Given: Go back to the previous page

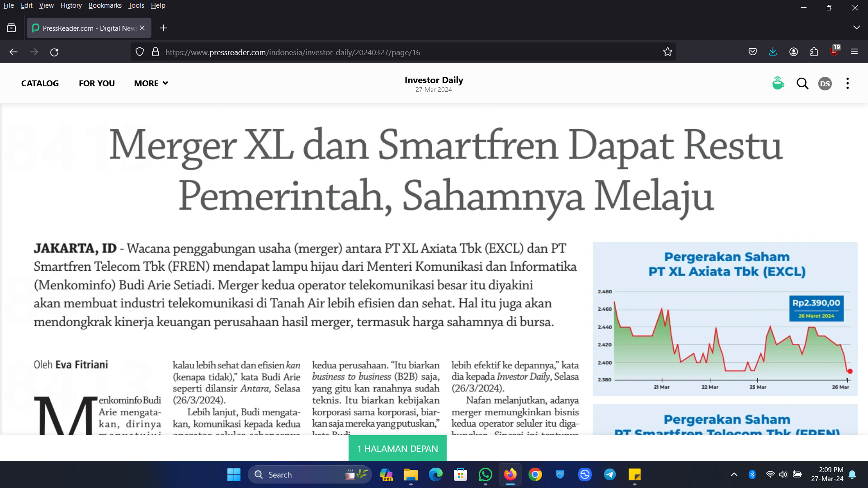Looking at the screenshot, I should point(14,52).
